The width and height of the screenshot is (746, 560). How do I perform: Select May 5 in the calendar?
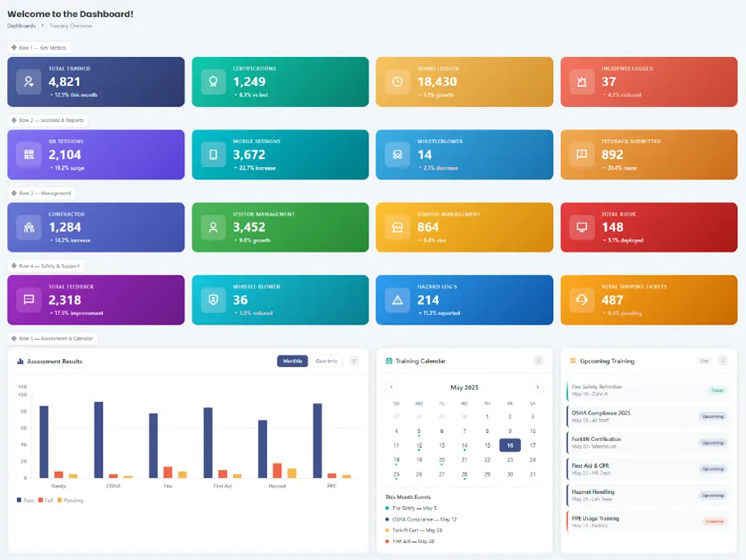click(419, 431)
